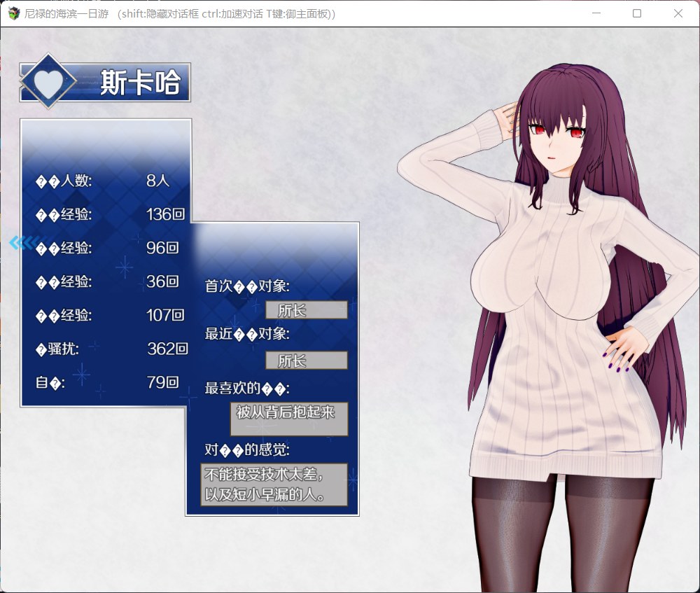Click the bottom gray description text box
Screen dimensions: 700x593
[274, 484]
